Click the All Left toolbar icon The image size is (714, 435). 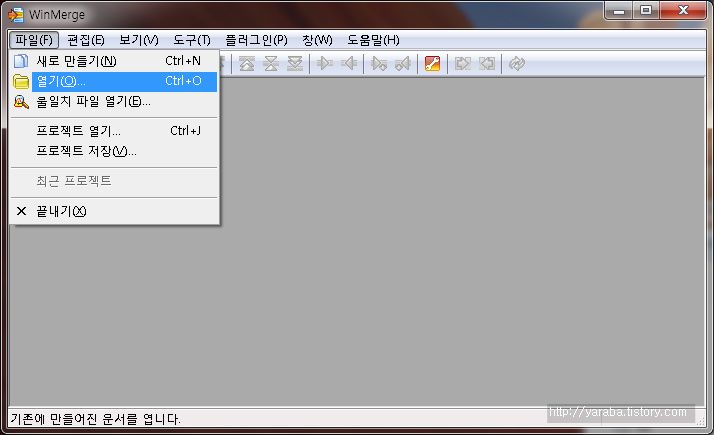[487, 63]
